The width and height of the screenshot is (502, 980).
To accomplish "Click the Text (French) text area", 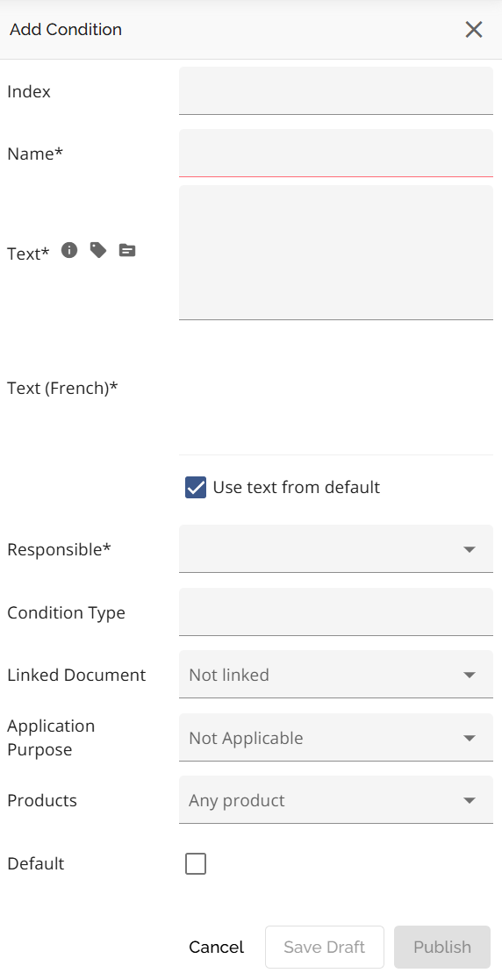I will (336, 388).
